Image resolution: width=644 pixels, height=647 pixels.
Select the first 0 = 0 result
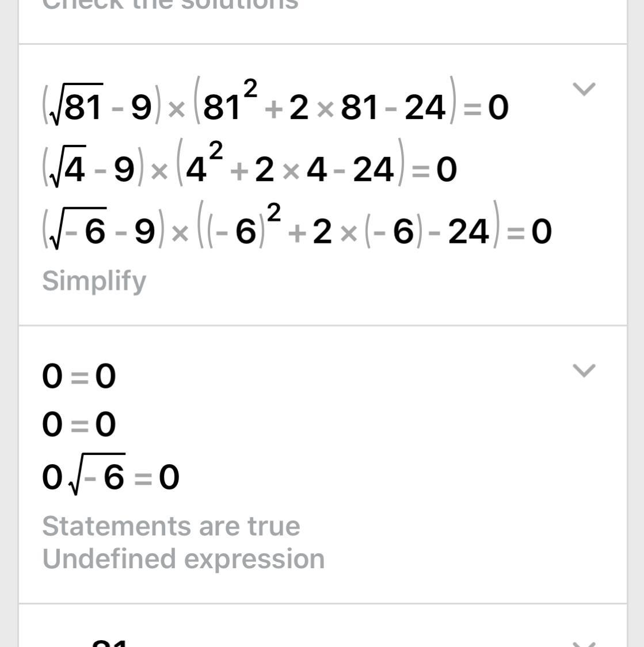coord(79,377)
